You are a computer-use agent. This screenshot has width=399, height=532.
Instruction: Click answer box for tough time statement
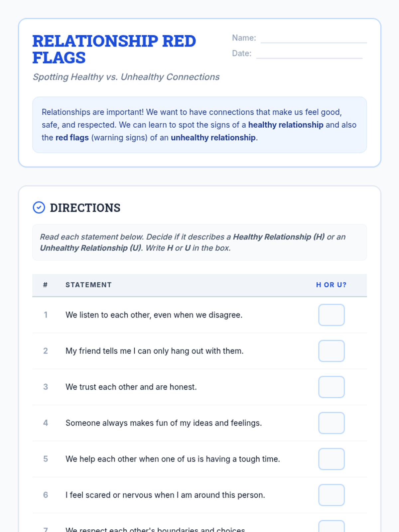[x=331, y=459]
